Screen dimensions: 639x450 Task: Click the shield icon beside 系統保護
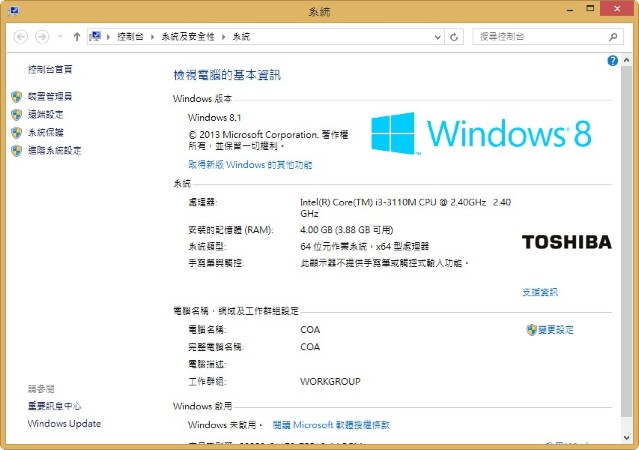(16, 133)
